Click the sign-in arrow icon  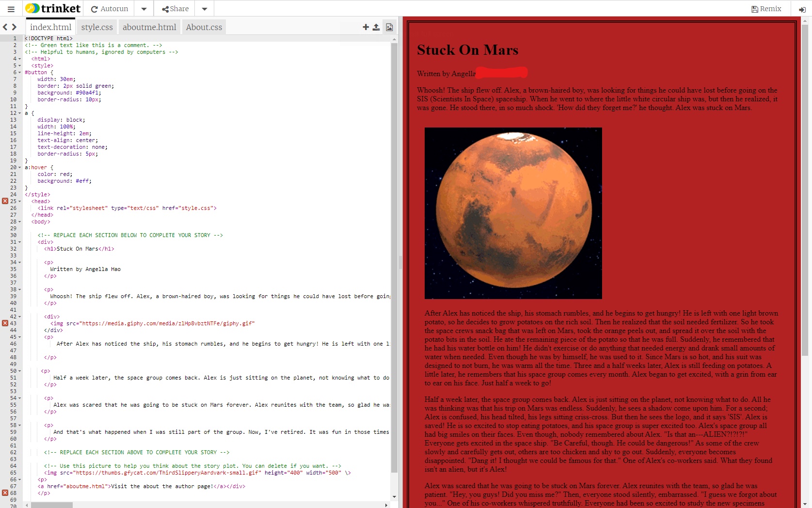(802, 9)
